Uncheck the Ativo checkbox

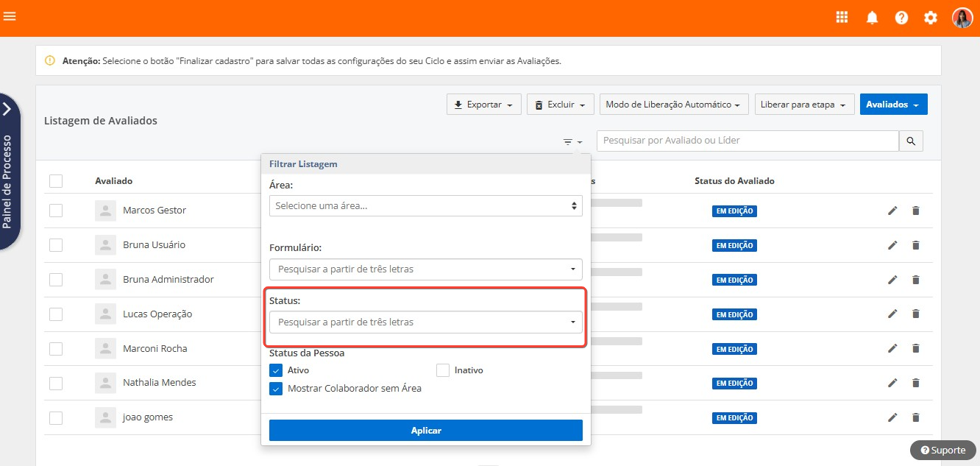point(276,370)
